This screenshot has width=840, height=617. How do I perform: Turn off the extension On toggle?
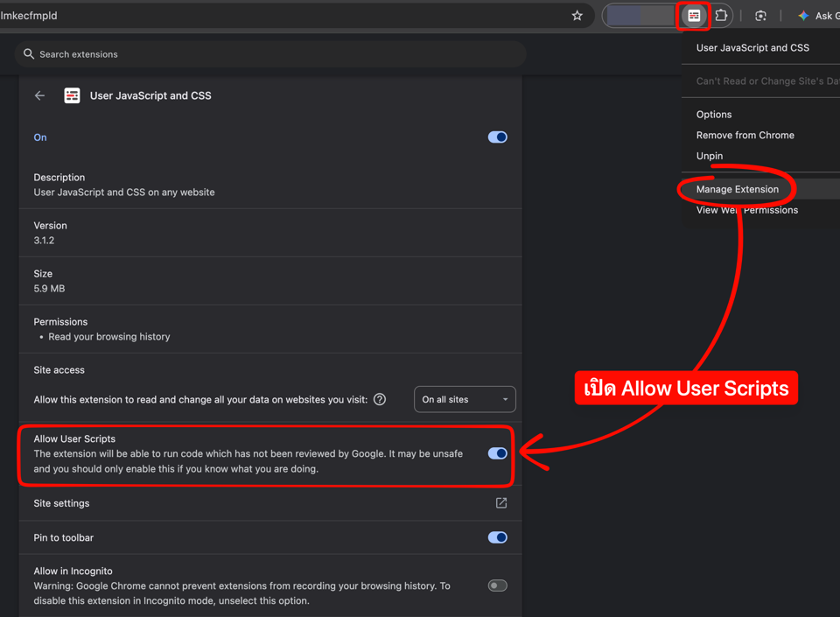click(497, 137)
